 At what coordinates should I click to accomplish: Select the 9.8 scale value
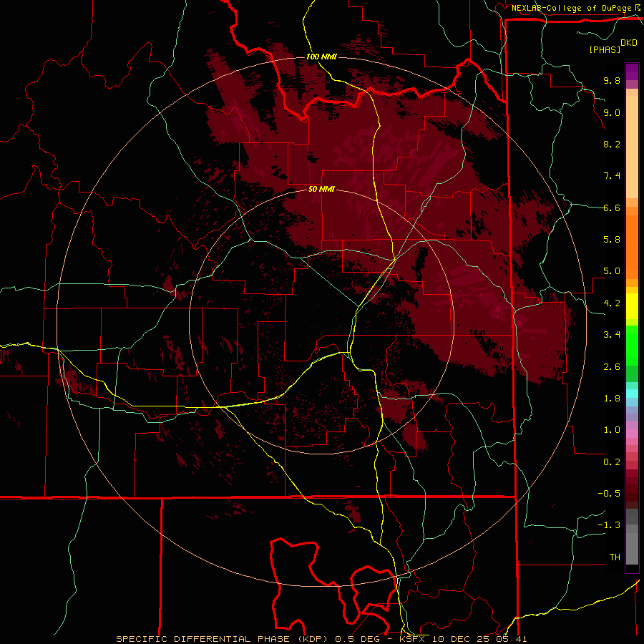click(612, 80)
